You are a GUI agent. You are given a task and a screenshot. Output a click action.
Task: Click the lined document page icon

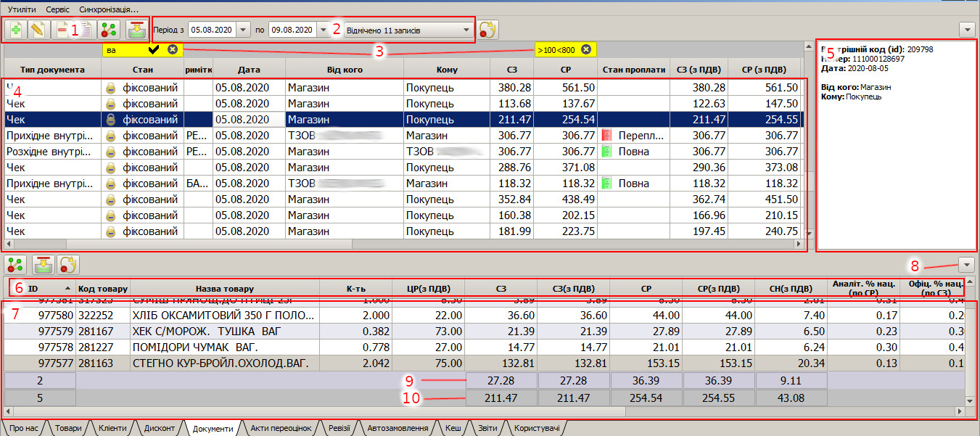point(85,30)
